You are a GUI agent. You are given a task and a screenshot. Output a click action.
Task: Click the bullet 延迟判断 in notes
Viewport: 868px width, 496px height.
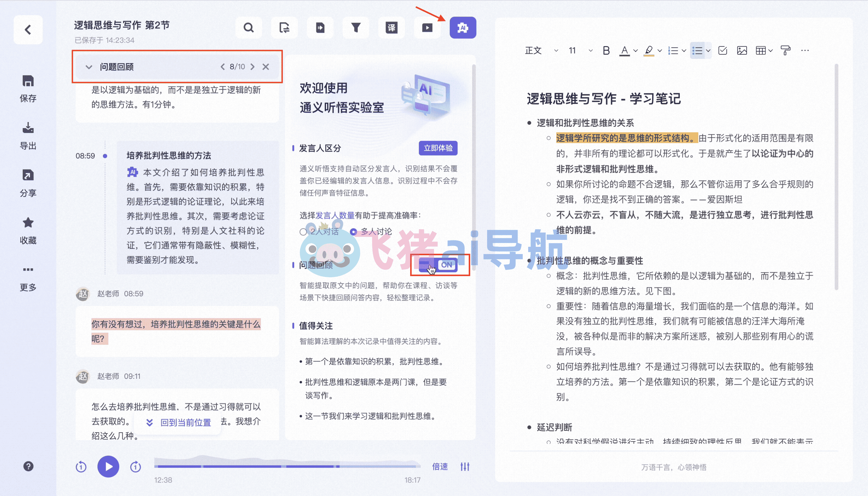tap(554, 427)
